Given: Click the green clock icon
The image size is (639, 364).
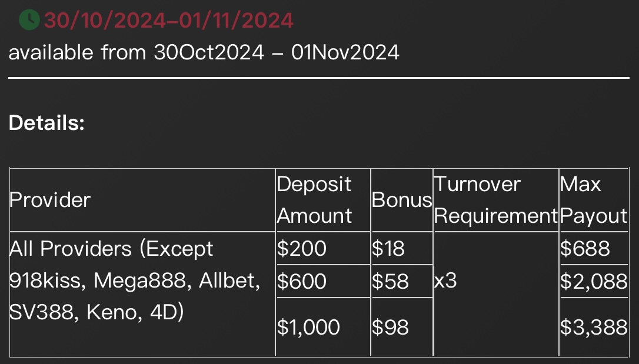Looking at the screenshot, I should point(29,20).
